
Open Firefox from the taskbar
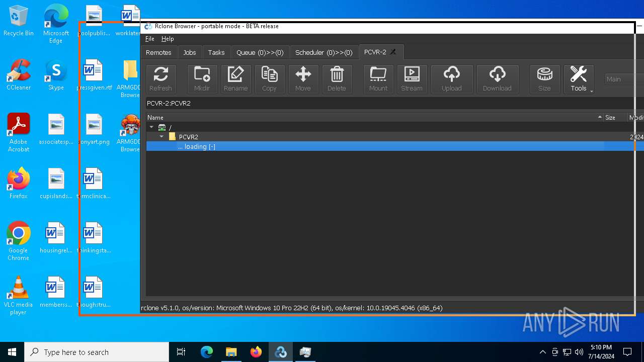pos(256,352)
